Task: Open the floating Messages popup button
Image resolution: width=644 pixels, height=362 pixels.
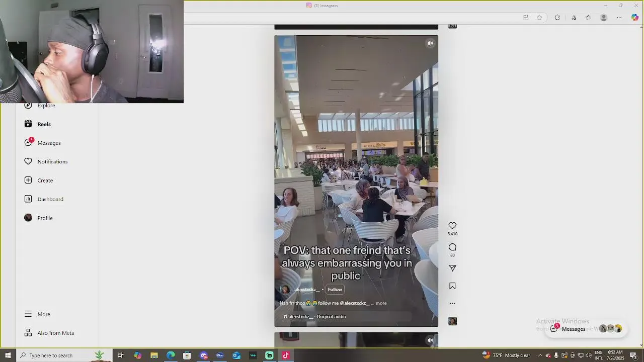Action: (x=586, y=329)
